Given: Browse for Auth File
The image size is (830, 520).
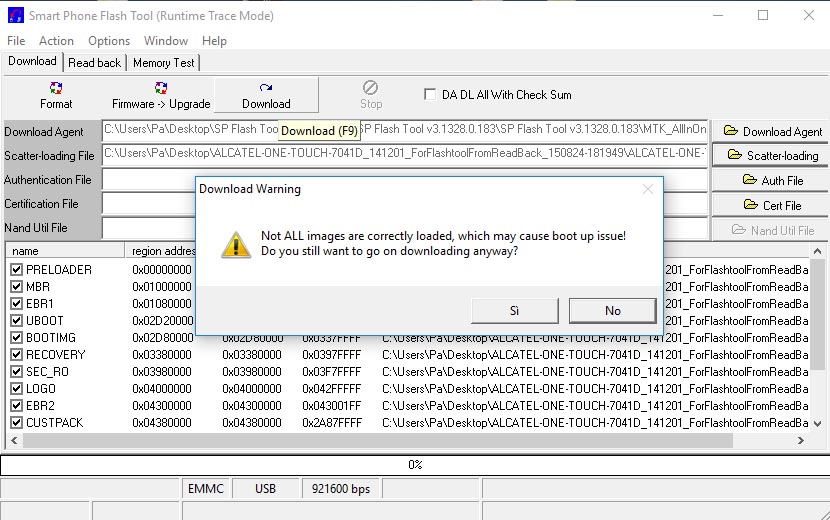Looking at the screenshot, I should (771, 180).
